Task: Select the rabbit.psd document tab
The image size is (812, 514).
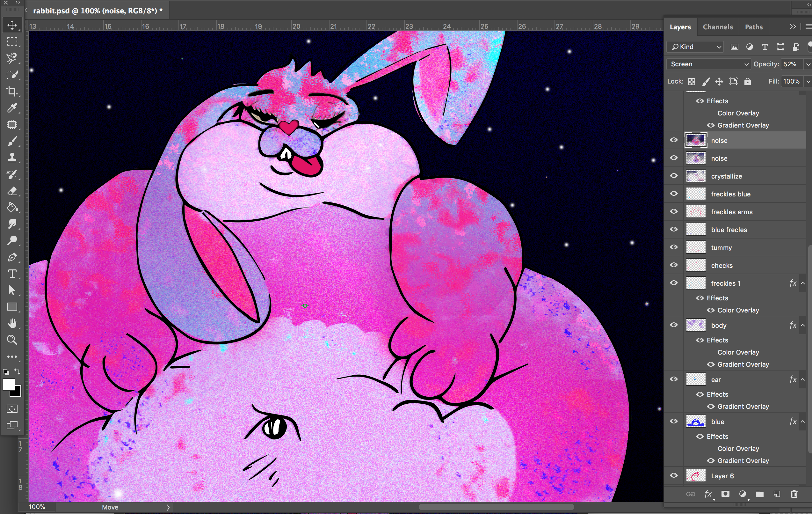Action: pos(98,11)
